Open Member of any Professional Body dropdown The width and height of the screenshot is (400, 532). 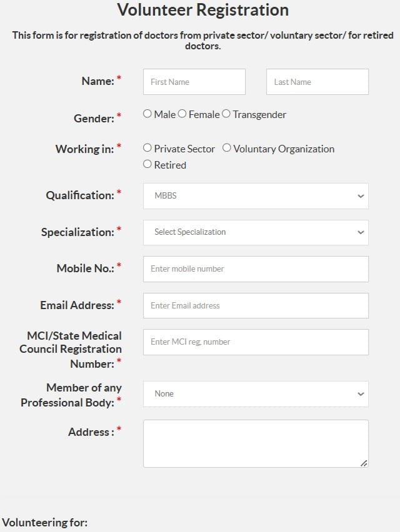coord(255,393)
